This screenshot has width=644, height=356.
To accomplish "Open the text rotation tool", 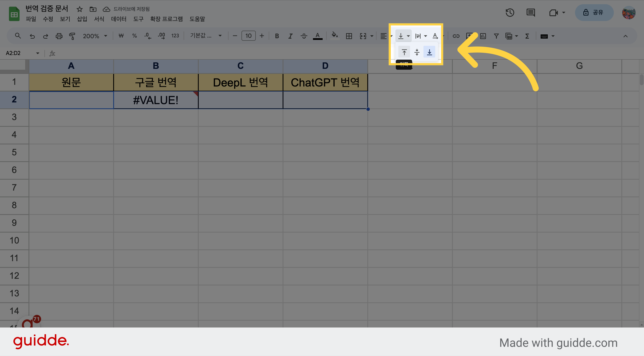I will (x=435, y=36).
